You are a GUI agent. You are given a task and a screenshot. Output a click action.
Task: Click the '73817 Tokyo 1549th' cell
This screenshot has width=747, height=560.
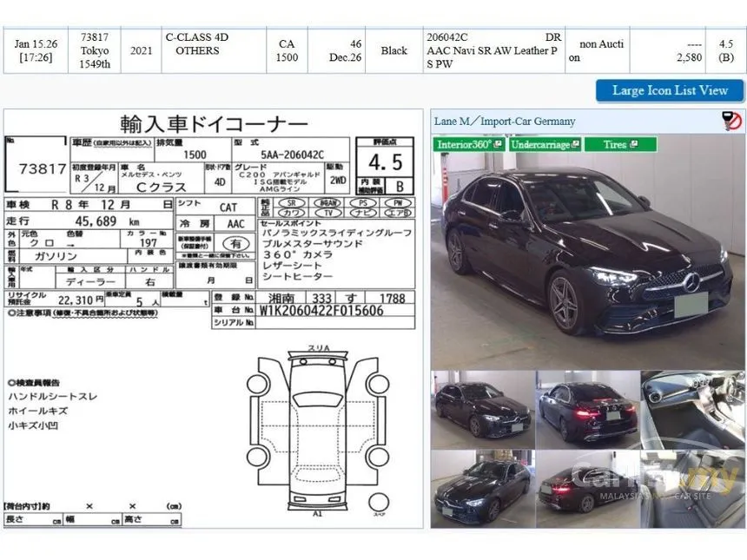click(95, 50)
